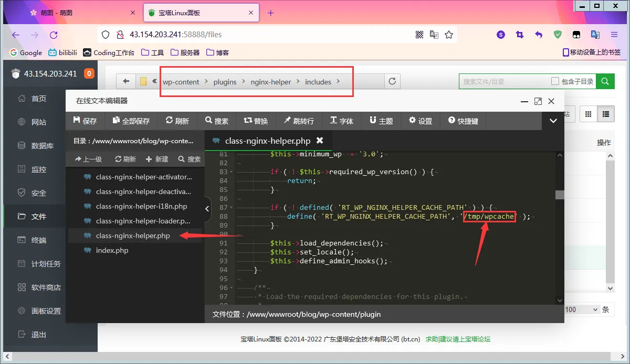This screenshot has width=630, height=364.
Task: Close the online text editor dialog
Action: click(x=551, y=101)
